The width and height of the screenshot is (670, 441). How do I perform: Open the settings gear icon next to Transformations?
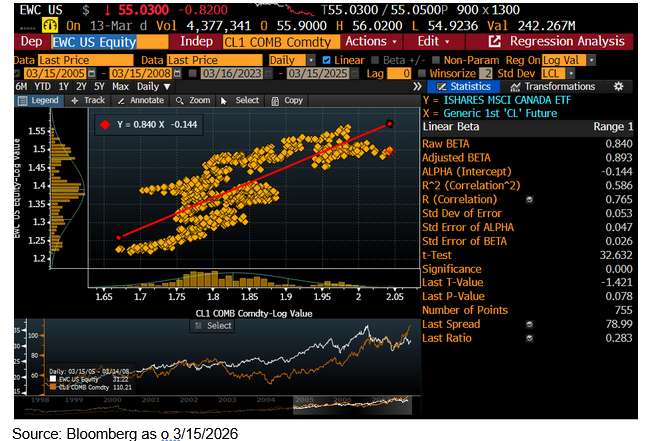tap(618, 87)
